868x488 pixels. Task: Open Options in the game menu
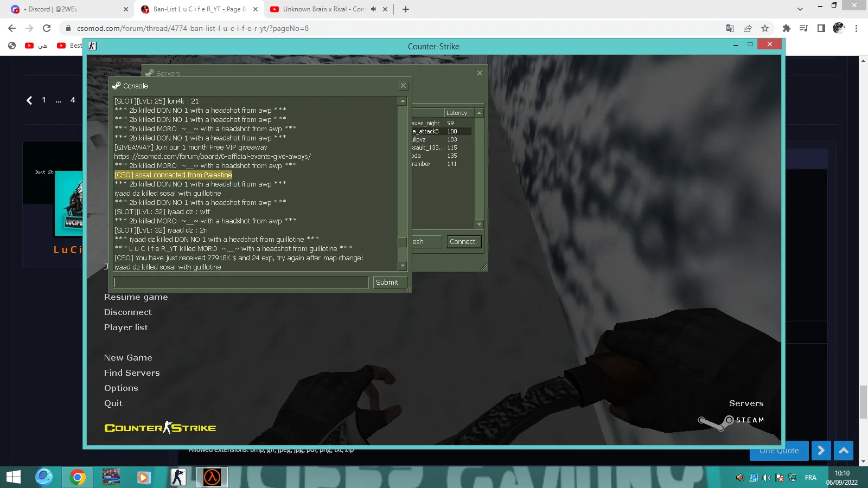[x=122, y=388]
